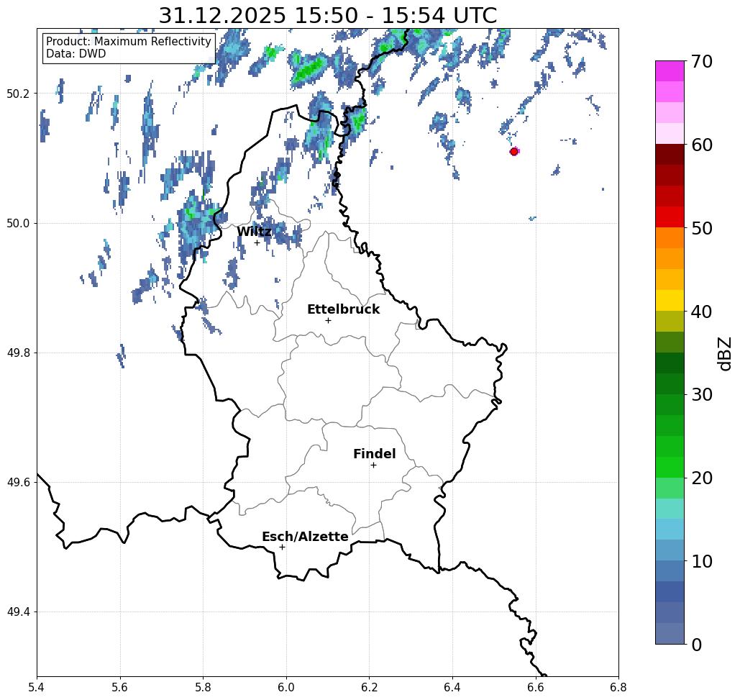Click the longitude tick label 6.0
Image resolution: width=740 pixels, height=700 pixels.
[x=286, y=687]
